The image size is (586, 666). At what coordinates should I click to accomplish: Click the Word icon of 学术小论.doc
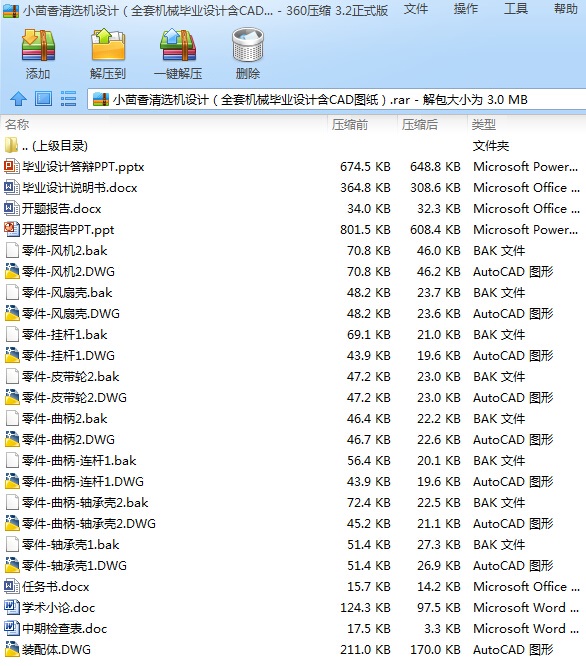(x=11, y=607)
